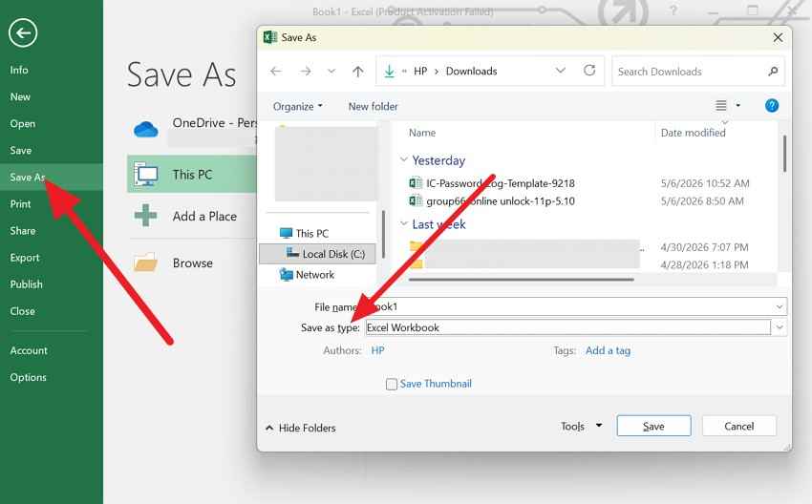Create a New folder
The height and width of the screenshot is (504, 812).
(x=373, y=106)
